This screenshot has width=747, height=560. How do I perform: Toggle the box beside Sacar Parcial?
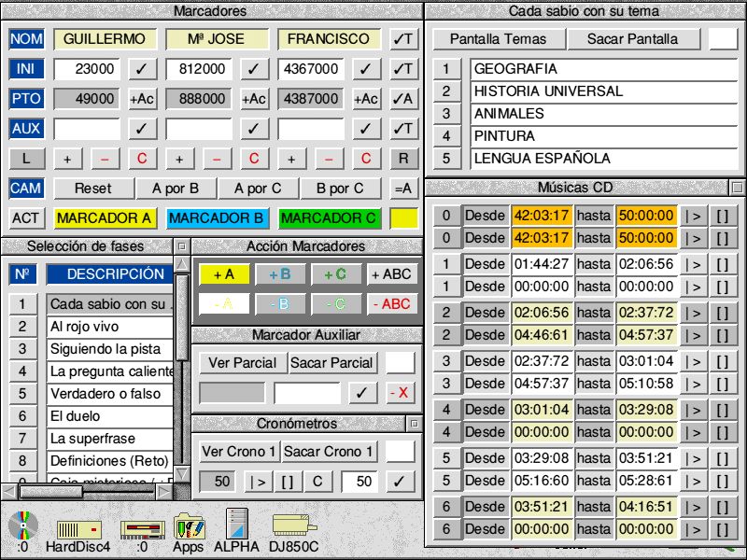[x=400, y=363]
